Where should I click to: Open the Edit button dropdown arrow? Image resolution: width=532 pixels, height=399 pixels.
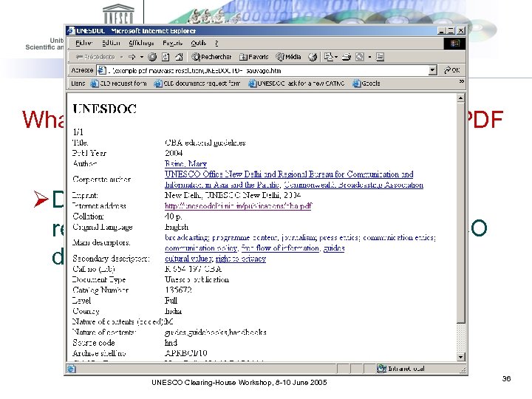370,57
